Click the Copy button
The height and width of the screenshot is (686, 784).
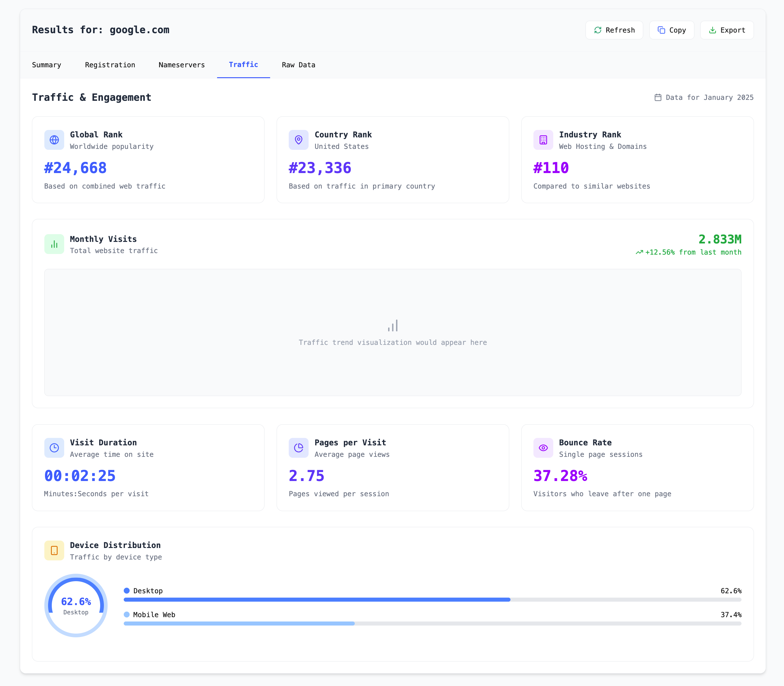(x=671, y=30)
